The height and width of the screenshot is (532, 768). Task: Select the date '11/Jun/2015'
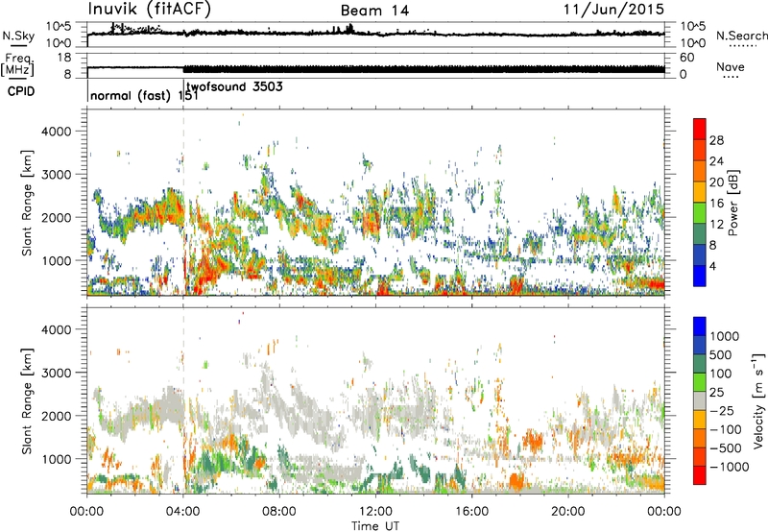click(613, 9)
